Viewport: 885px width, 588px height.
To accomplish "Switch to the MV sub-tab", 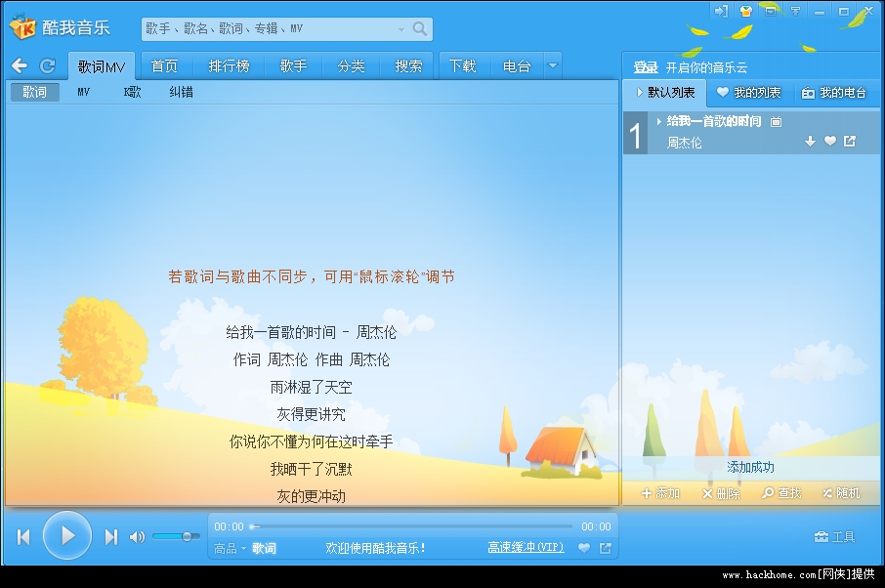I will pos(83,92).
